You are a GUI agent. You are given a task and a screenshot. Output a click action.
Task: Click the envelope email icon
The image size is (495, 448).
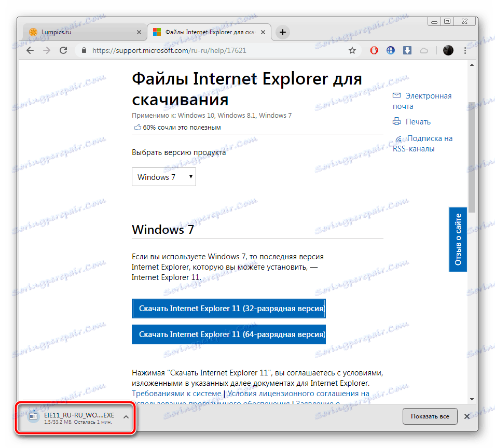397,95
